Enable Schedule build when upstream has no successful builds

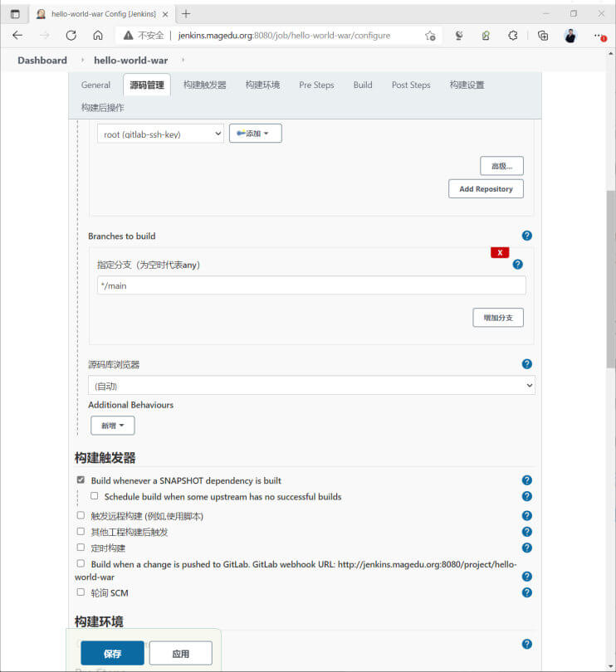click(x=95, y=496)
